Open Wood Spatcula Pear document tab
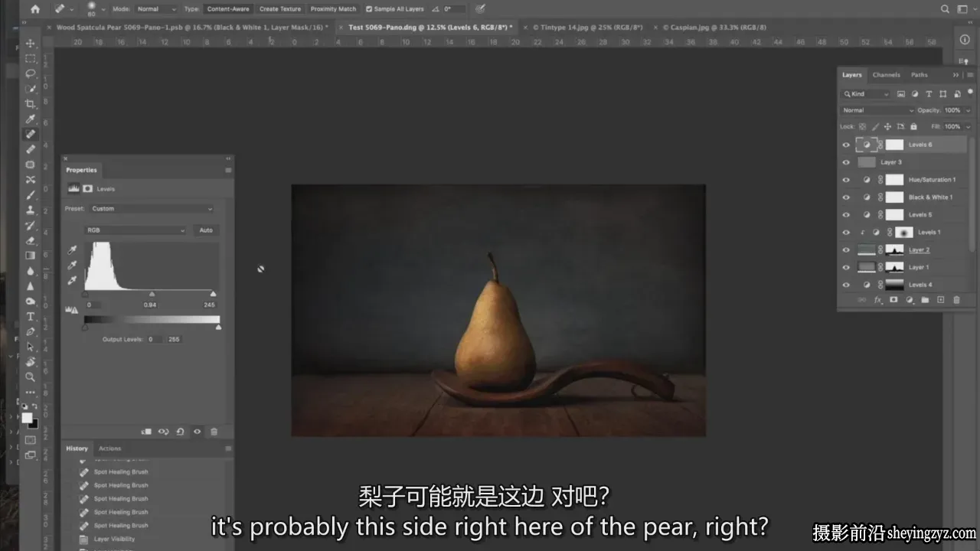This screenshot has width=980, height=551. click(191, 27)
